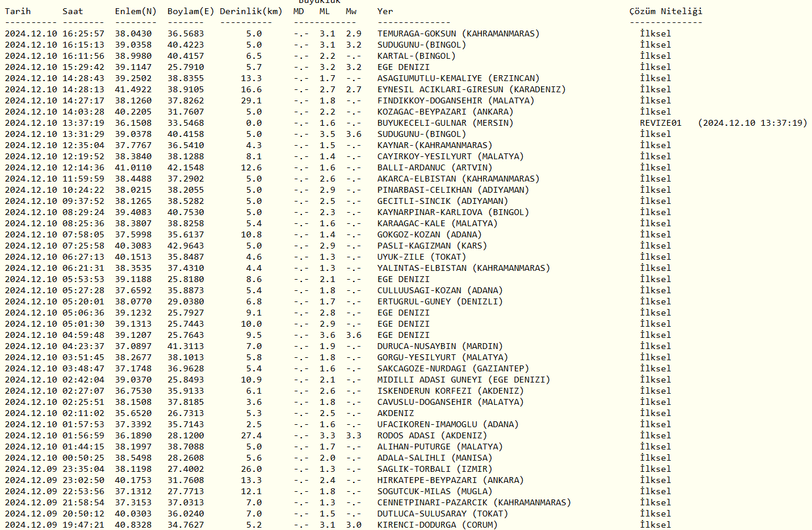
Task: Click time value '19:47:21'
Action: pos(83,525)
